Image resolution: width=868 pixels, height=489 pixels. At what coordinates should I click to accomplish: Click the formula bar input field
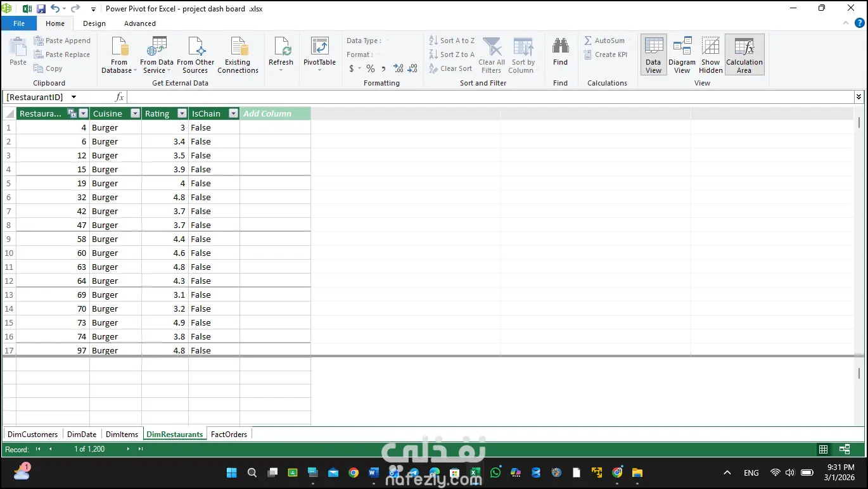pos(490,97)
